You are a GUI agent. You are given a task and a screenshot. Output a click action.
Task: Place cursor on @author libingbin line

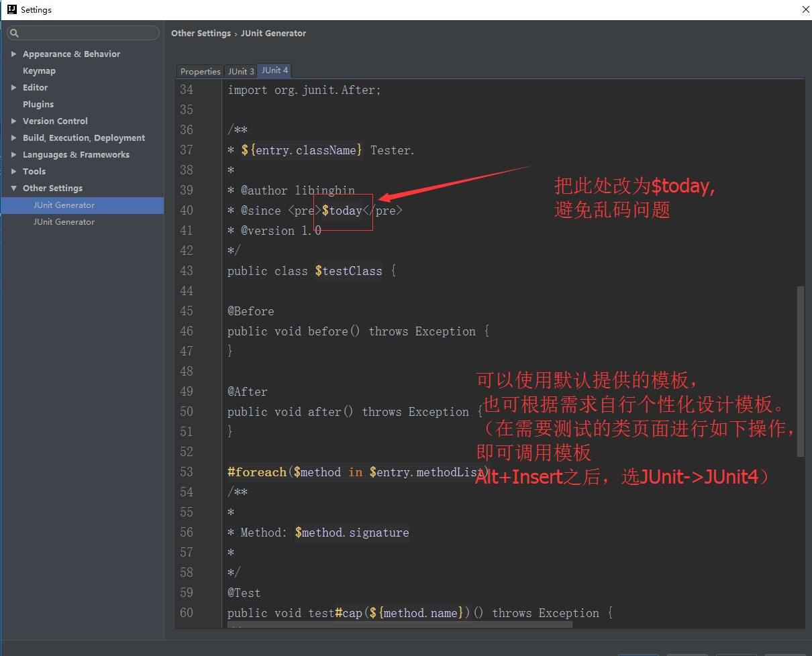(291, 190)
